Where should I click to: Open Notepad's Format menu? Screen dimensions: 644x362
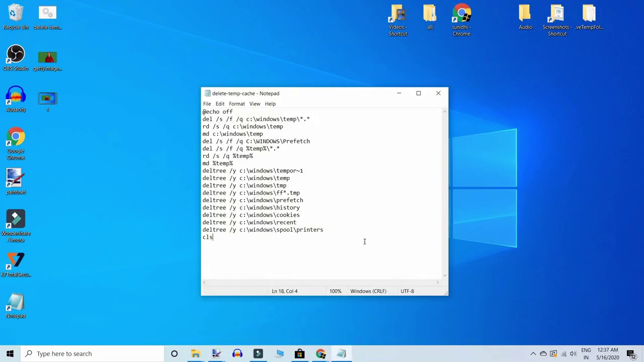pyautogui.click(x=236, y=104)
